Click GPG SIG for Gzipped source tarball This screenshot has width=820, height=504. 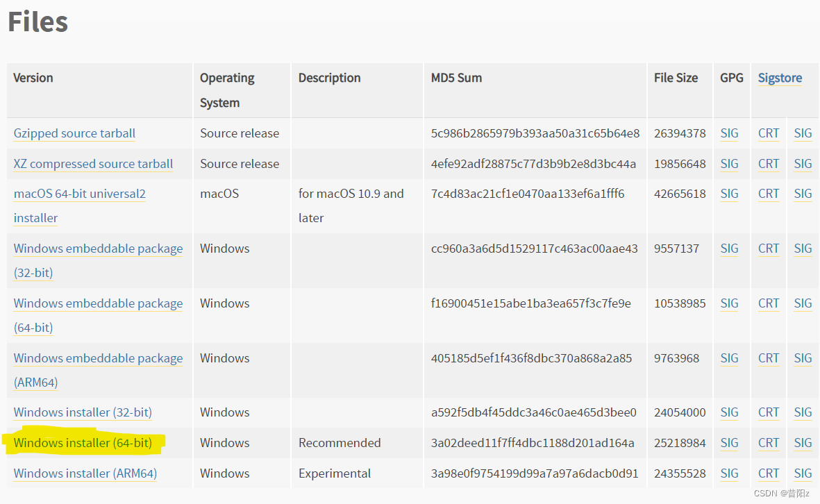click(x=729, y=133)
